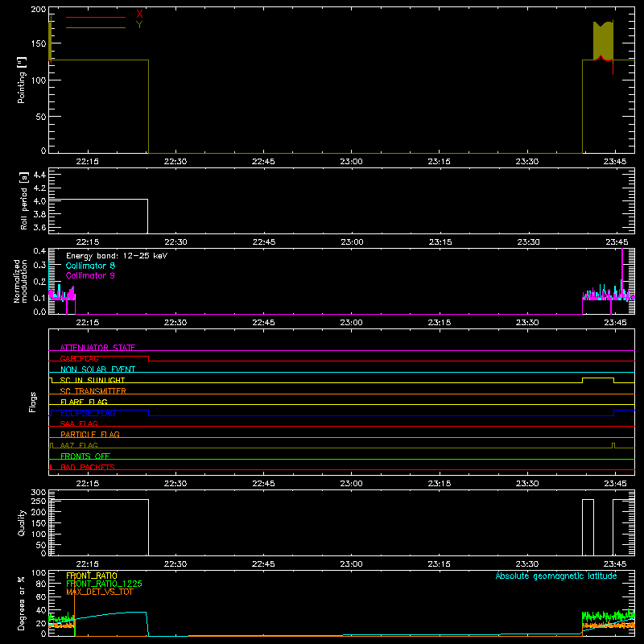Click the NON_SOLAR_EVENT flag label
This screenshot has height=644, width=644.
97,369
